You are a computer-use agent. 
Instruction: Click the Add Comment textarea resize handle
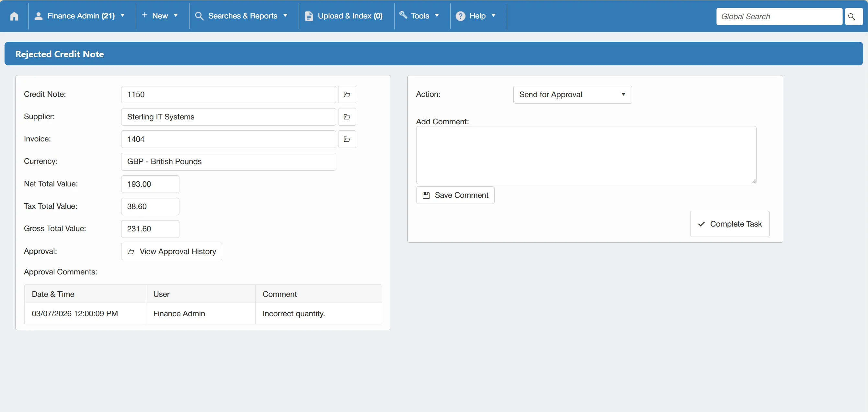point(754,182)
